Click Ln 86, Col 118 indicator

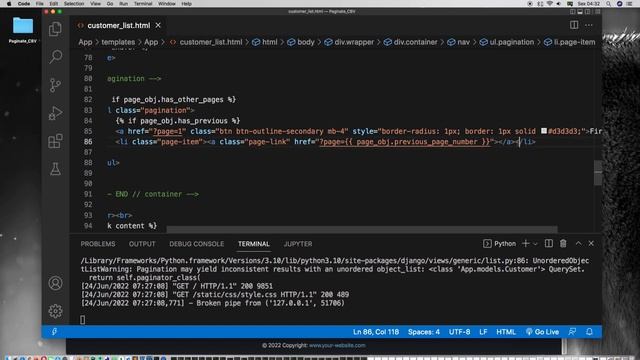(376, 332)
